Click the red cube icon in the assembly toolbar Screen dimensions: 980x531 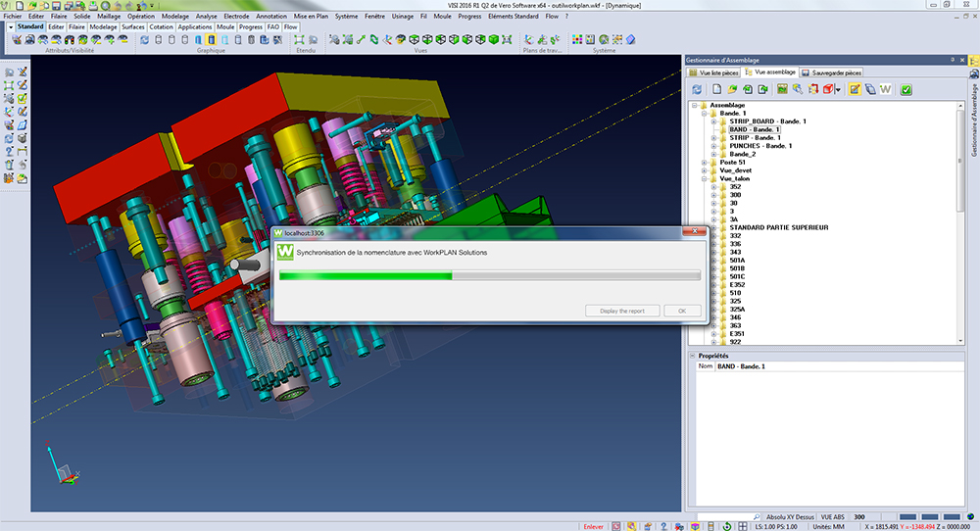pos(828,89)
